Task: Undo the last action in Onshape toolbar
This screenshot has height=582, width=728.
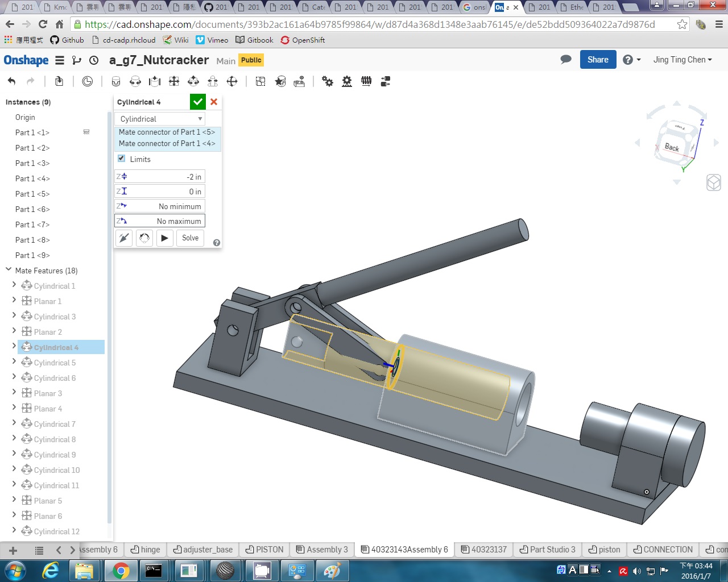Action: pos(11,81)
